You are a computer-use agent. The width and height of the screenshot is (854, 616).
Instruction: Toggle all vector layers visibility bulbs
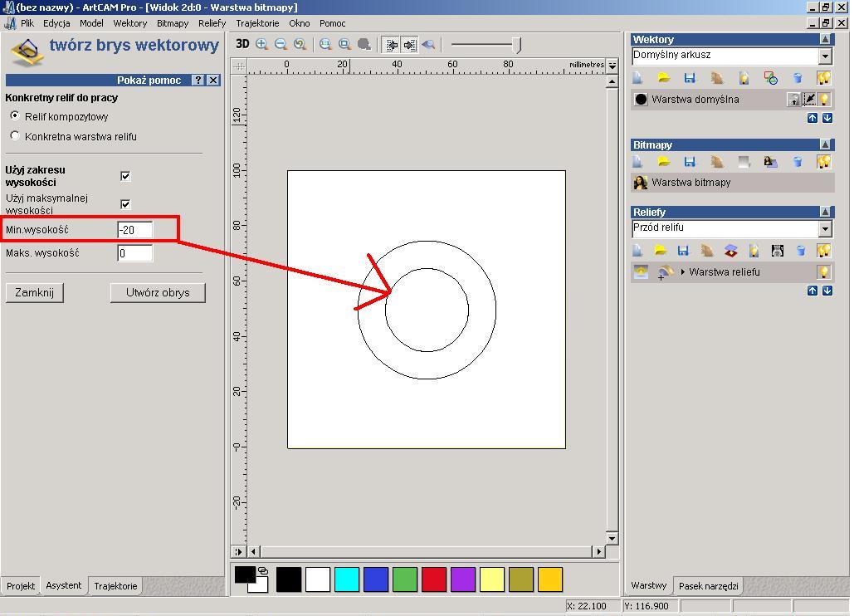(x=823, y=78)
